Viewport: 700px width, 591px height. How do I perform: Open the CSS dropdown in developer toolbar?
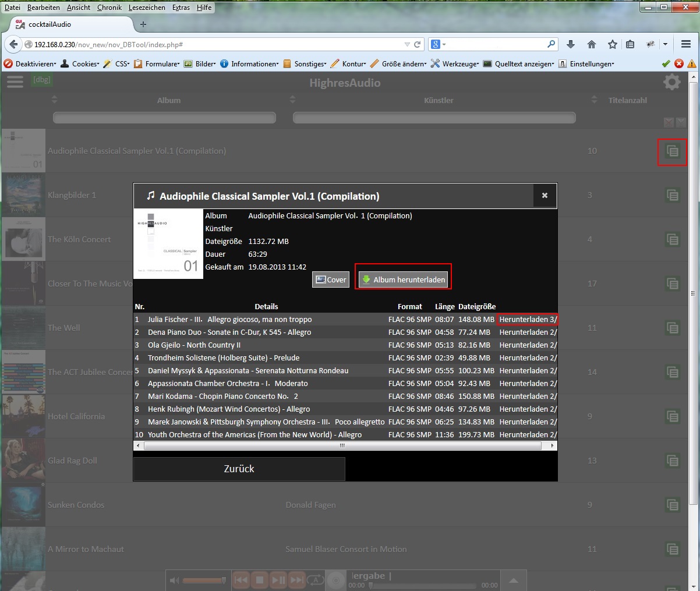point(116,63)
